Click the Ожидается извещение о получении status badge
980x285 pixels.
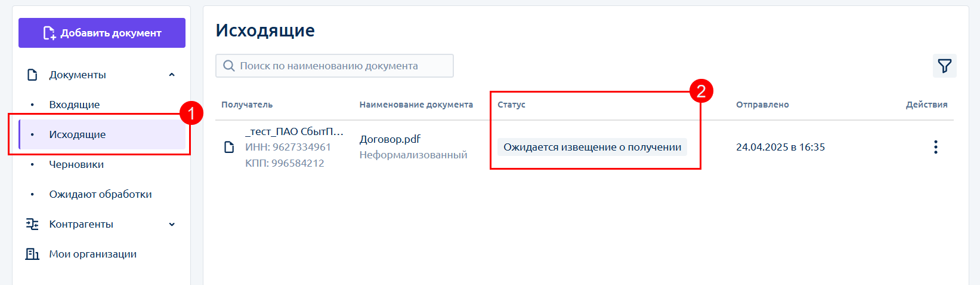(592, 147)
